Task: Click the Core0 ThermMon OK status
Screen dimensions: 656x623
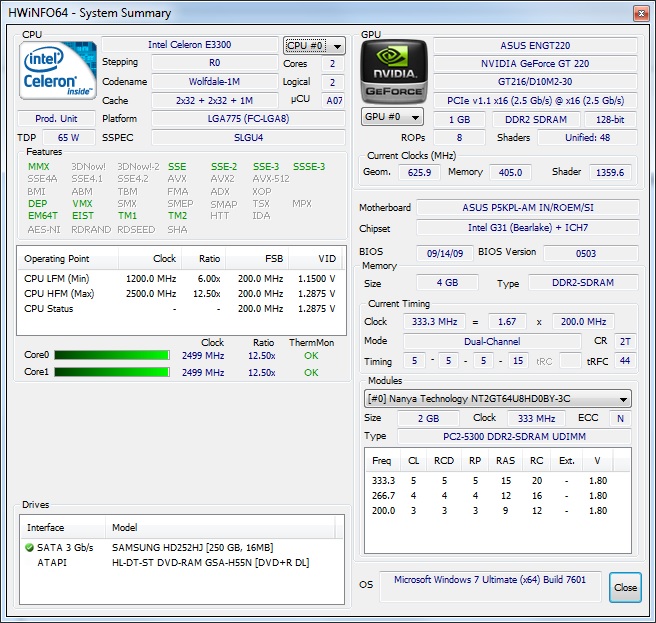Action: (311, 356)
